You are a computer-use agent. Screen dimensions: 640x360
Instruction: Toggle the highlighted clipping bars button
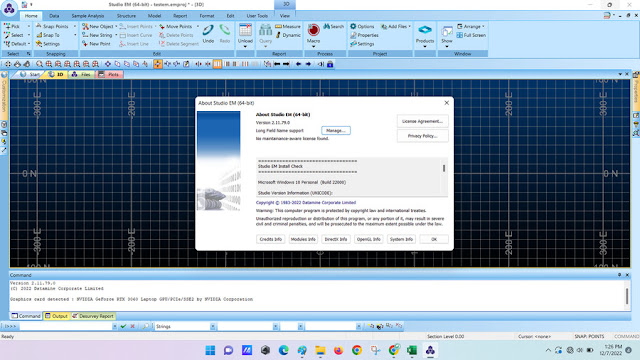[x=217, y=64]
